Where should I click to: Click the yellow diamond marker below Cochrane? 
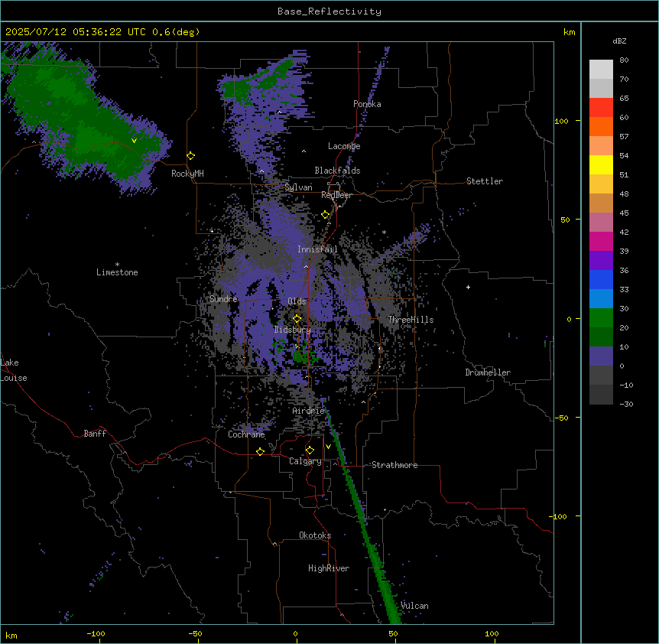coord(260,451)
